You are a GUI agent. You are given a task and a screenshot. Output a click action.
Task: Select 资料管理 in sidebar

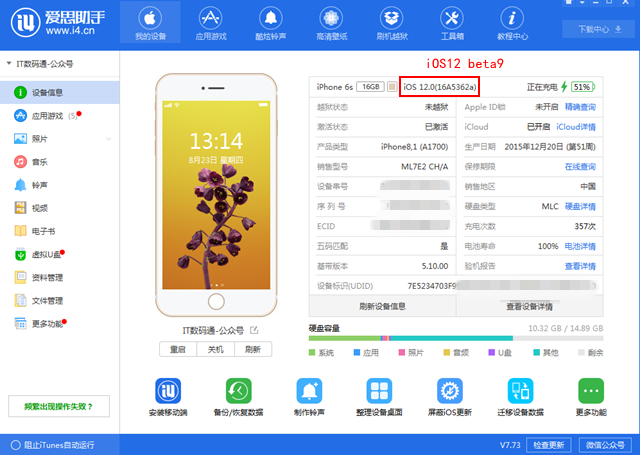(x=60, y=277)
